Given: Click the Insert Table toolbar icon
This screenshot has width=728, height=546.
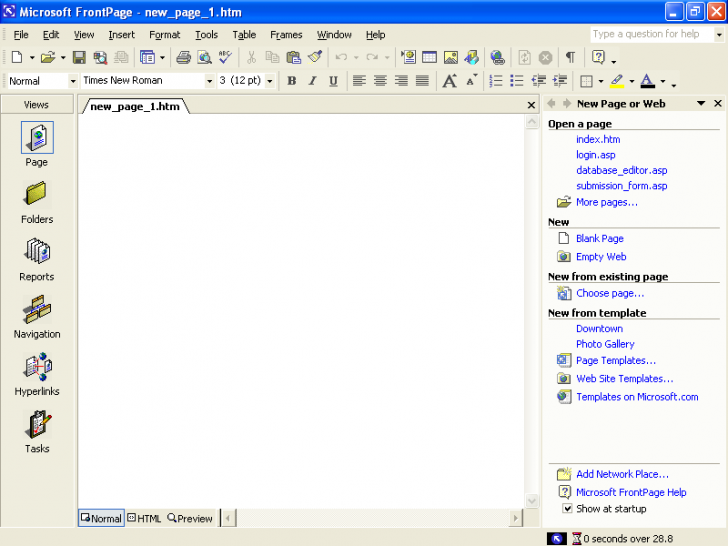Looking at the screenshot, I should 429,58.
